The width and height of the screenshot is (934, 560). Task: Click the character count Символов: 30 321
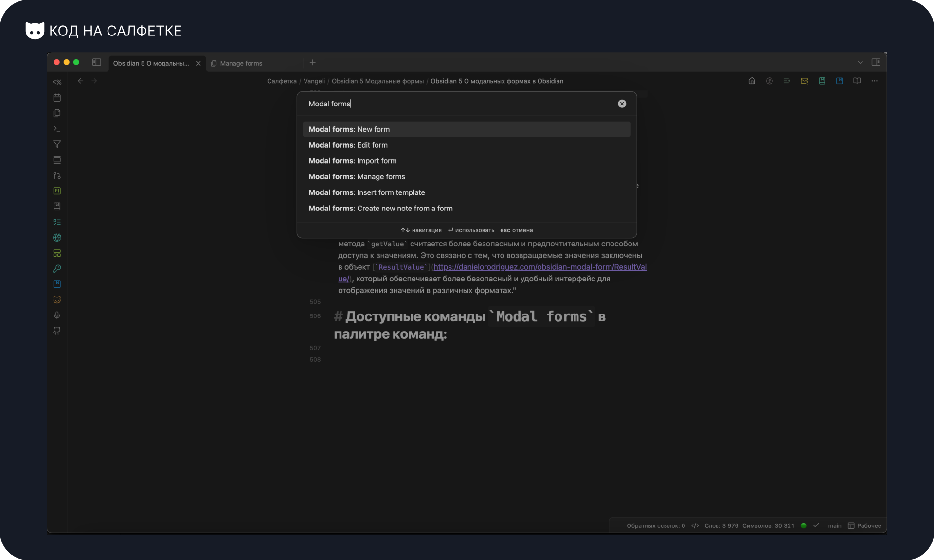(x=768, y=525)
